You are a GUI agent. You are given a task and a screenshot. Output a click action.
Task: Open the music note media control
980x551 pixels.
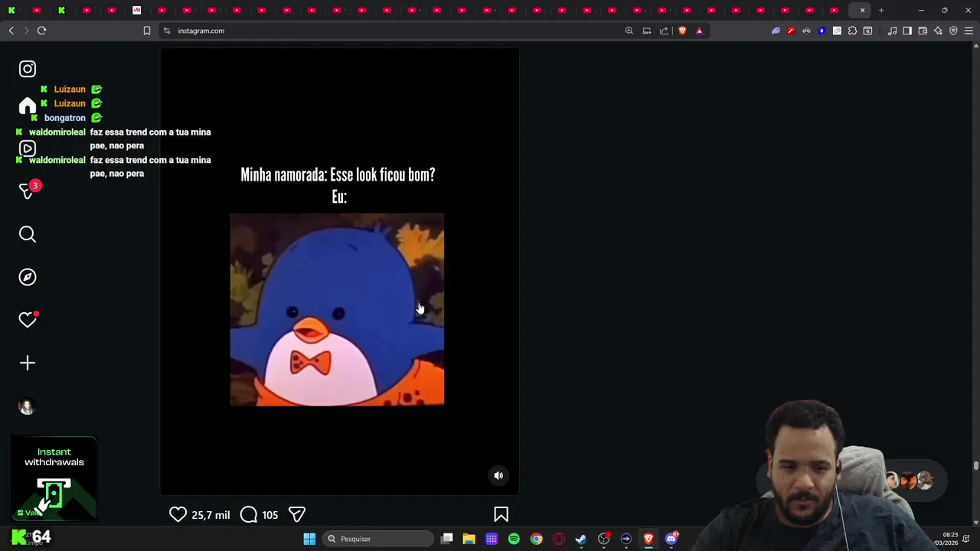coord(892,31)
